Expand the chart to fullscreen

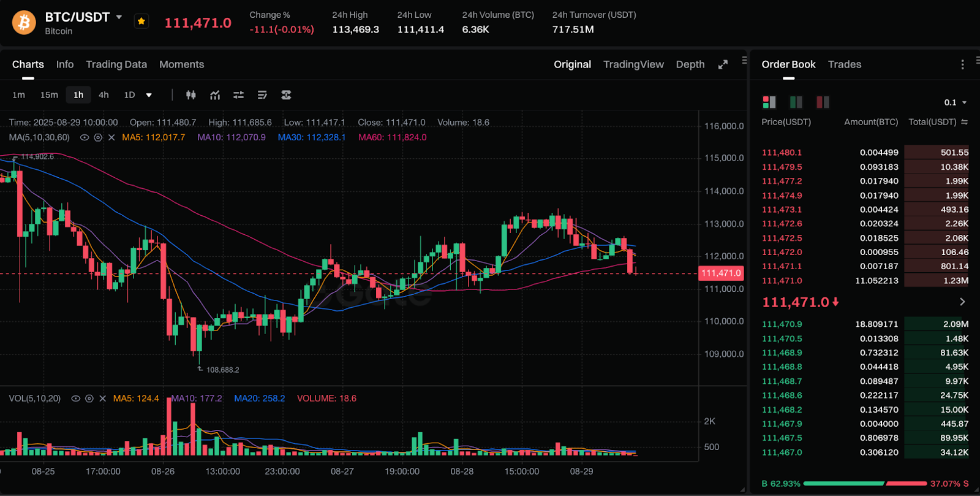[723, 64]
